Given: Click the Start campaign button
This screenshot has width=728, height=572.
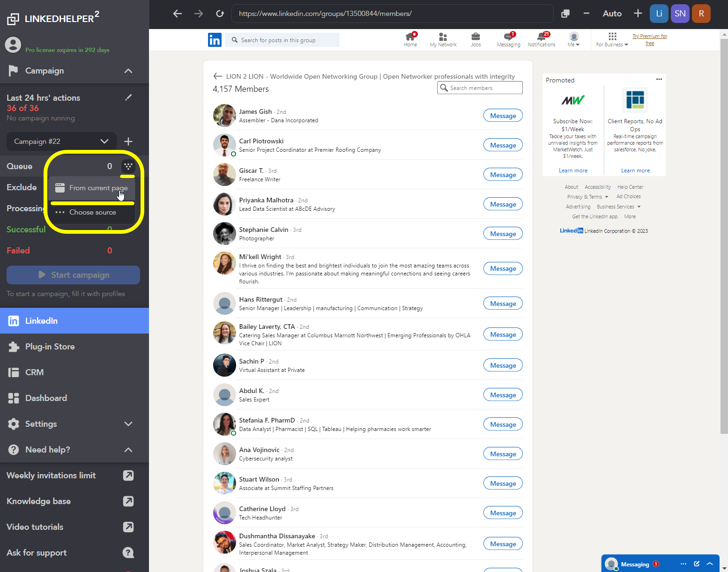Looking at the screenshot, I should coord(73,275).
